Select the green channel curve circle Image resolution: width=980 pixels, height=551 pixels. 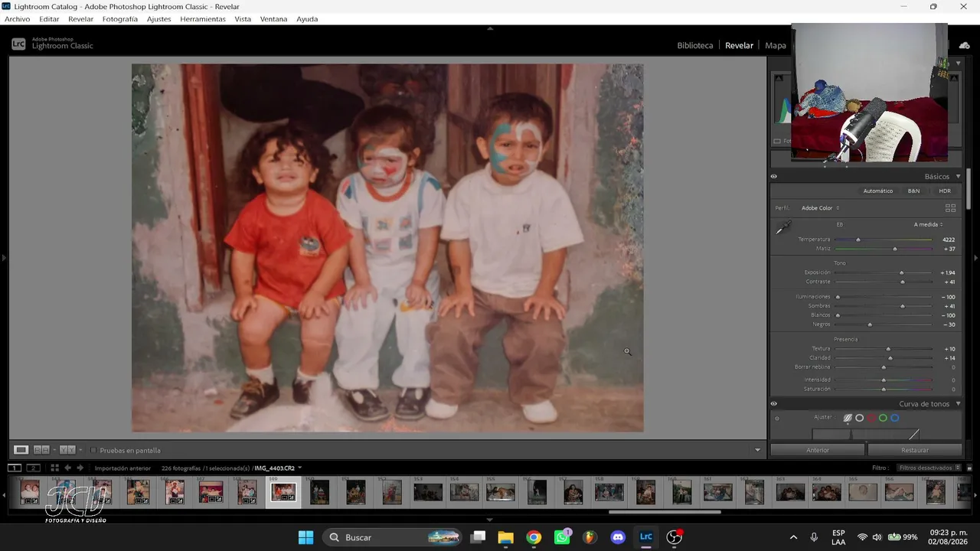pos(883,418)
